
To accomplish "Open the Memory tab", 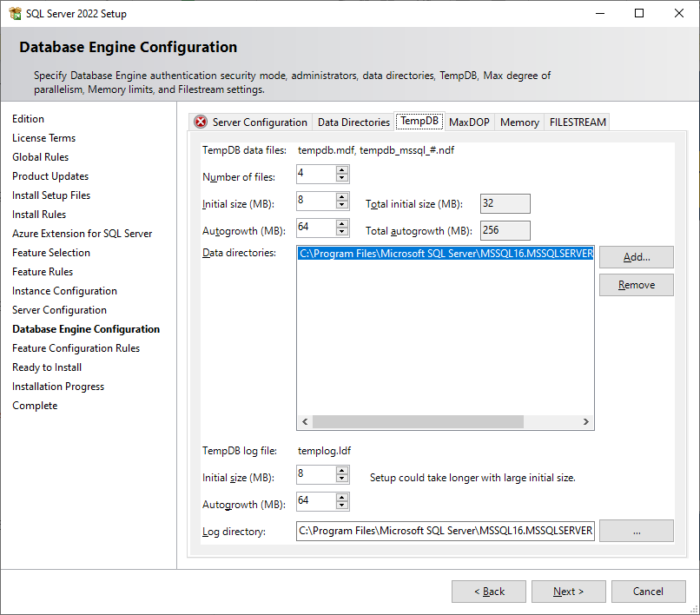I will pos(518,122).
